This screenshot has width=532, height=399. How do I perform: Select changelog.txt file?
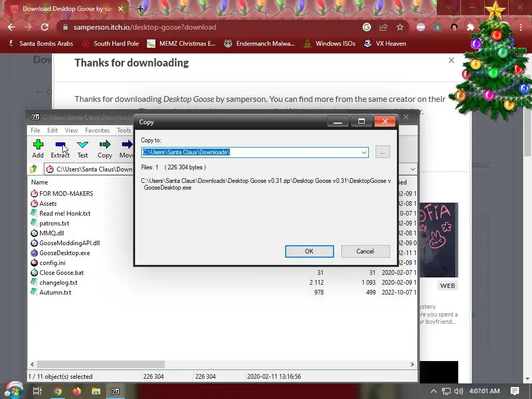pos(54,282)
